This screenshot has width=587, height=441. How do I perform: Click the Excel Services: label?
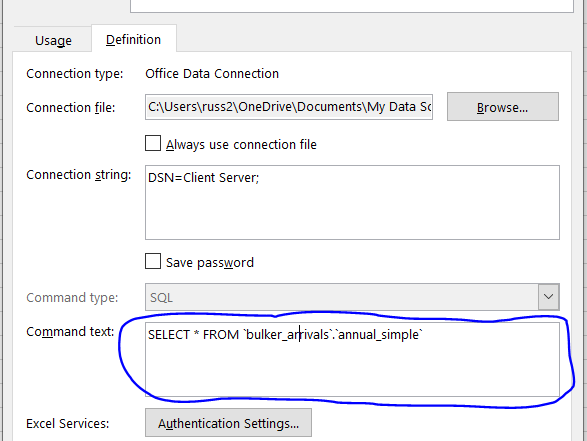pos(67,424)
